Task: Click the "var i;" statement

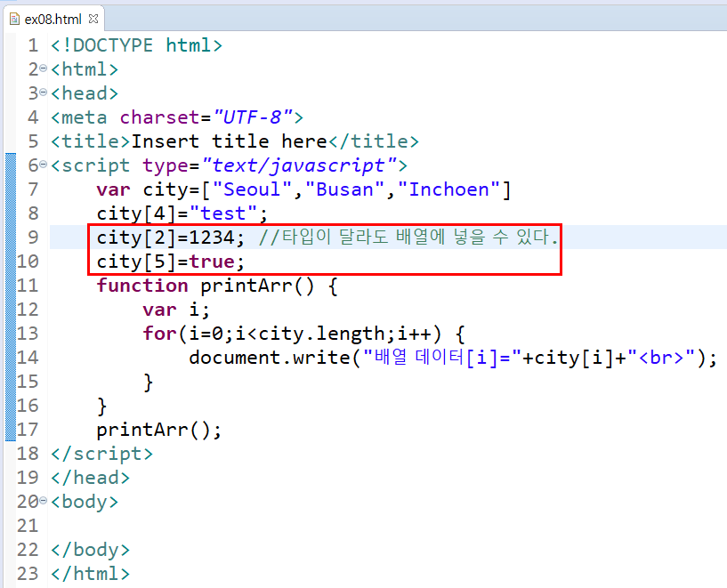Action: pos(176,310)
